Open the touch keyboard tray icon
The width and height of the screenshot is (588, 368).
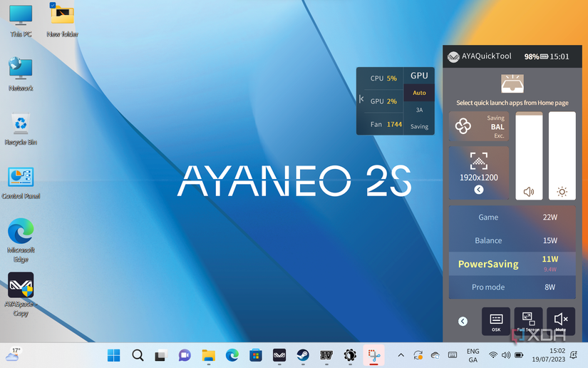point(453,355)
